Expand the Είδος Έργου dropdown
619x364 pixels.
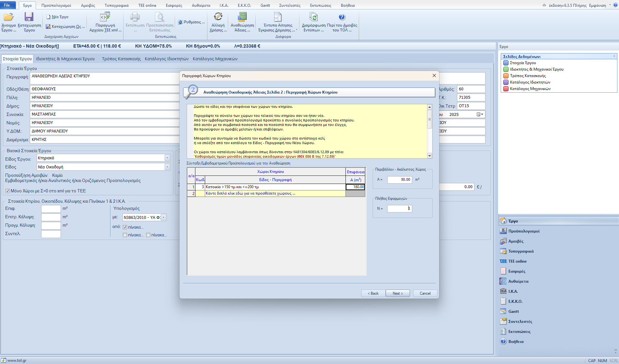click(167, 158)
